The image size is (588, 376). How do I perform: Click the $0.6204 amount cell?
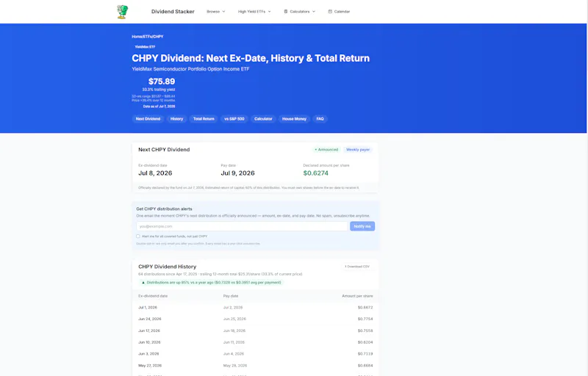coord(365,342)
